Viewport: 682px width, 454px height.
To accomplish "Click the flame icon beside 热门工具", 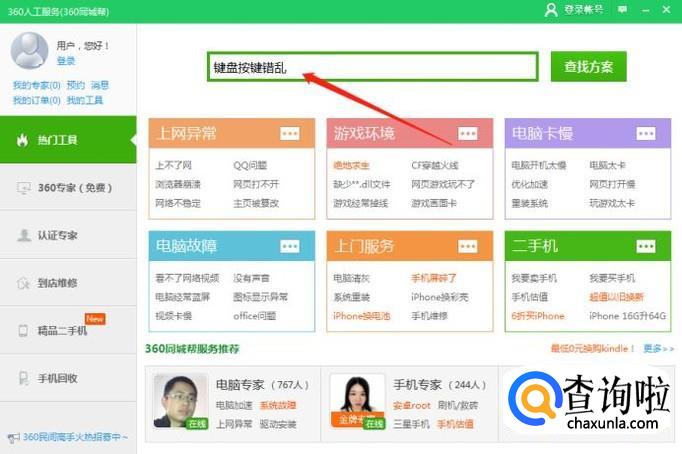I will (23, 140).
